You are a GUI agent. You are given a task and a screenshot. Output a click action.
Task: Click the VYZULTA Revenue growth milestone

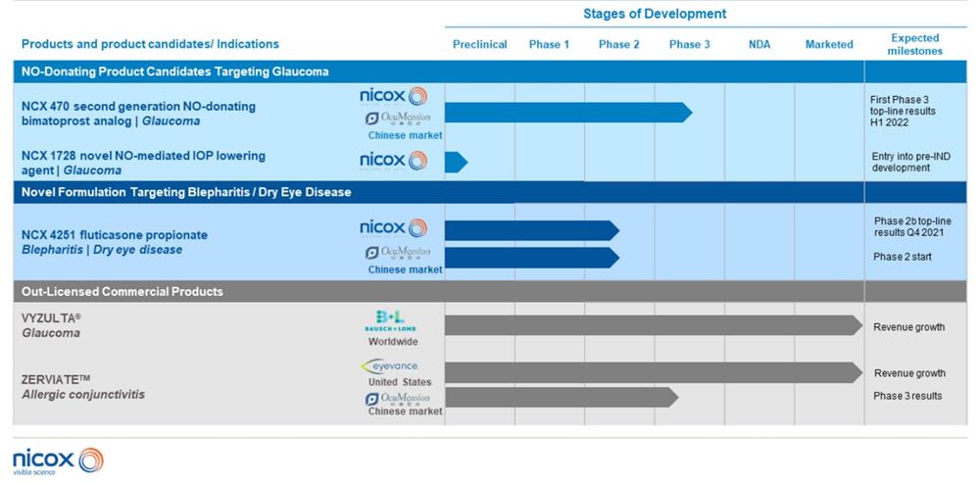(908, 327)
